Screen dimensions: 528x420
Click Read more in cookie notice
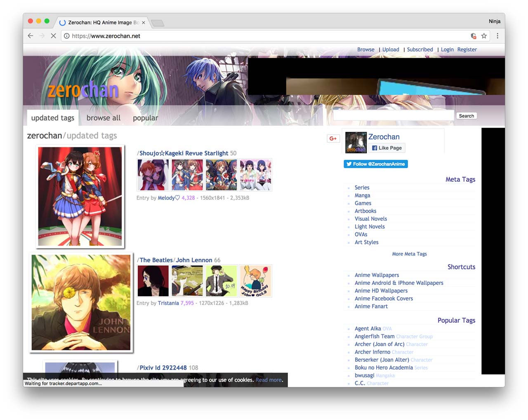269,380
